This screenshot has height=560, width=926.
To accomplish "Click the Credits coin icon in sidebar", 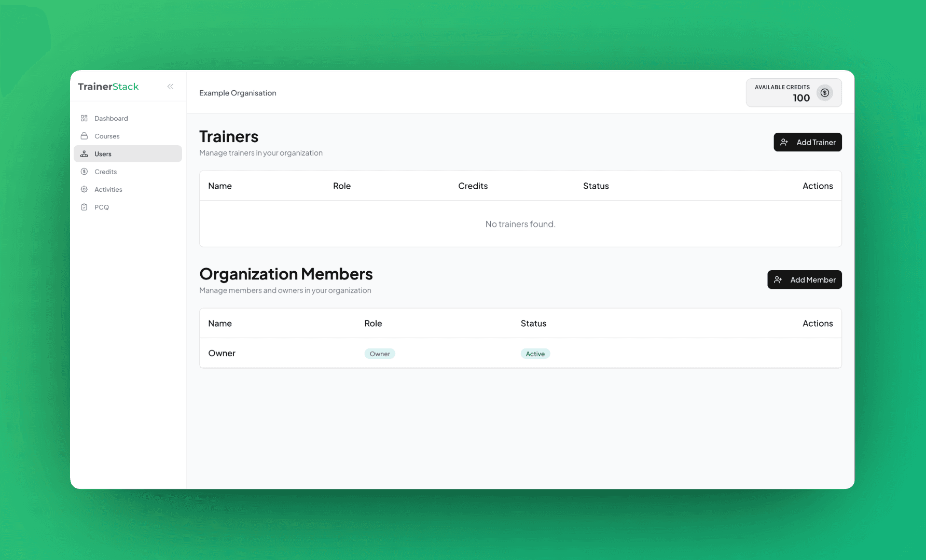I will point(84,172).
